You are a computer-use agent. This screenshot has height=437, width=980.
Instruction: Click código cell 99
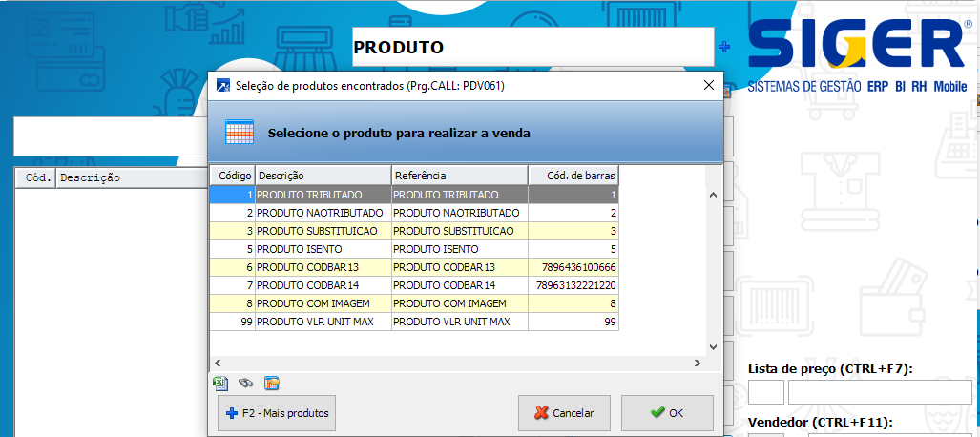[232, 322]
